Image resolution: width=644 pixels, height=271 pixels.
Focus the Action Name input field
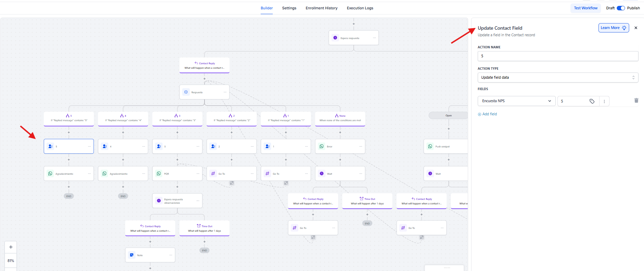(557, 56)
